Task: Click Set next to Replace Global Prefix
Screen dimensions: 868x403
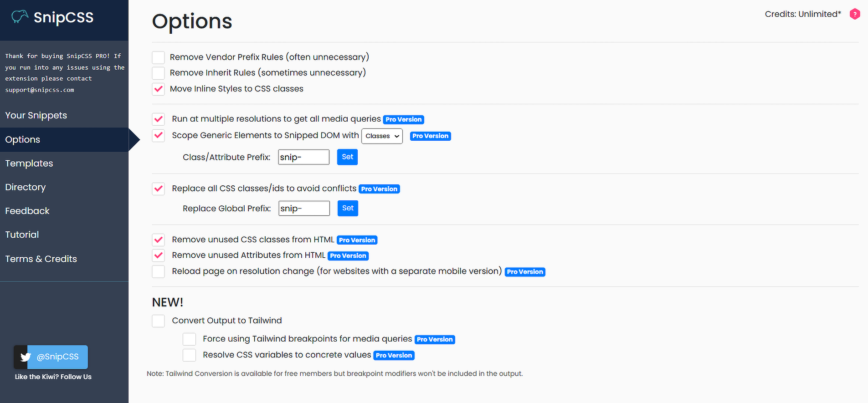Action: [x=348, y=208]
